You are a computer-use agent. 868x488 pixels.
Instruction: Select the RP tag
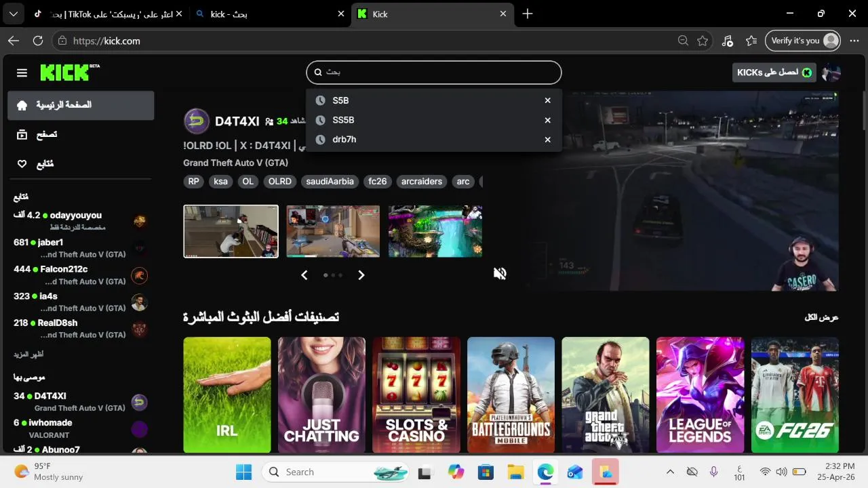pos(194,182)
